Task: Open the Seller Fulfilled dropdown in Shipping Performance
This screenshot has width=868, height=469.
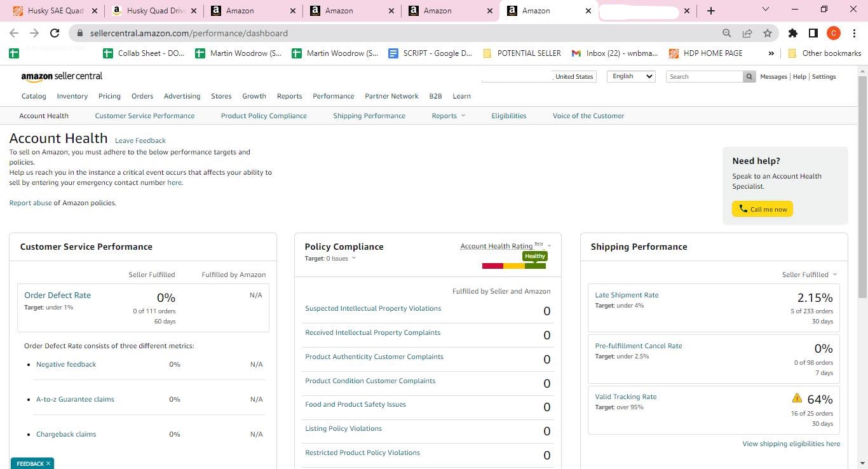Action: coord(810,275)
